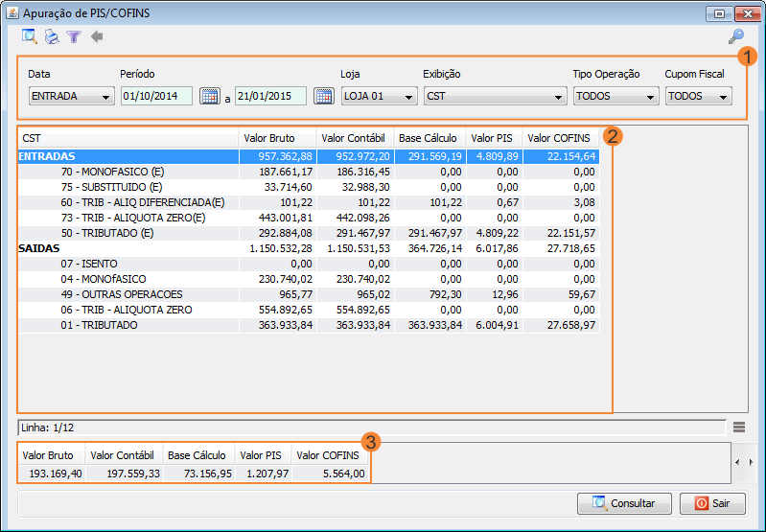The height and width of the screenshot is (532, 766).
Task: Open the table options menu icon
Action: [739, 428]
